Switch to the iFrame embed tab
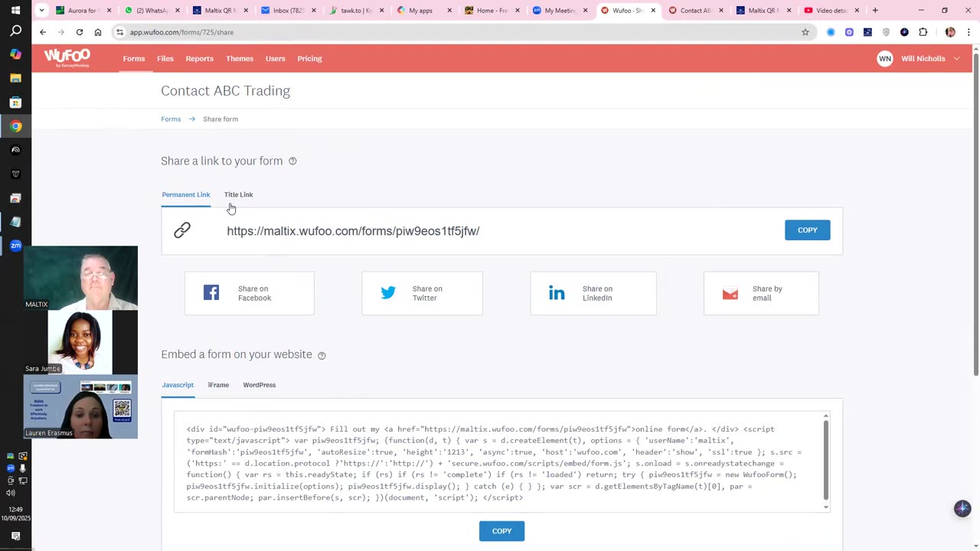 click(x=218, y=385)
